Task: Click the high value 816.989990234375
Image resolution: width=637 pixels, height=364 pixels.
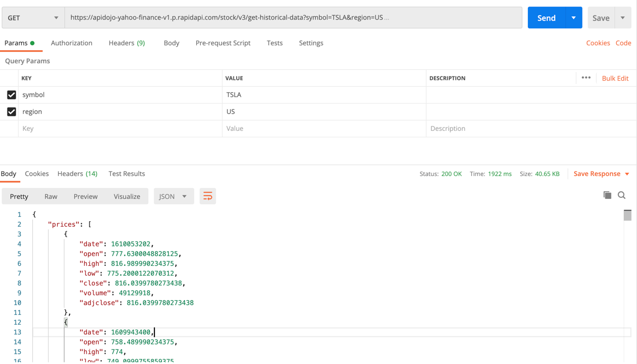Action: coord(142,263)
